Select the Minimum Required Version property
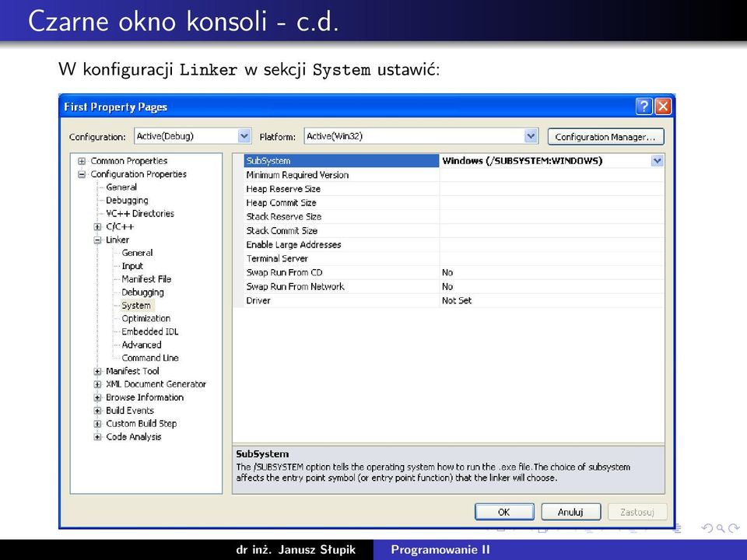Screen dimensions: 747x560 point(341,175)
